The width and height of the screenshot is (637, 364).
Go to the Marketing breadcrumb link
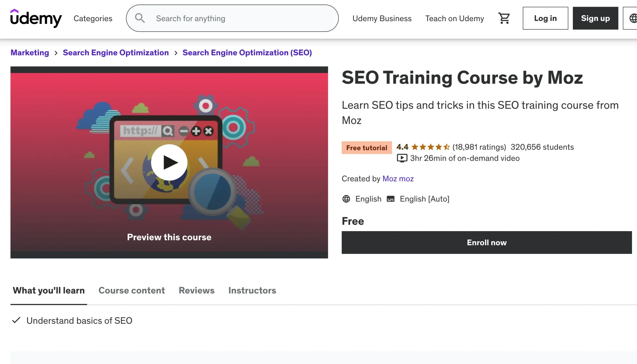pos(30,52)
